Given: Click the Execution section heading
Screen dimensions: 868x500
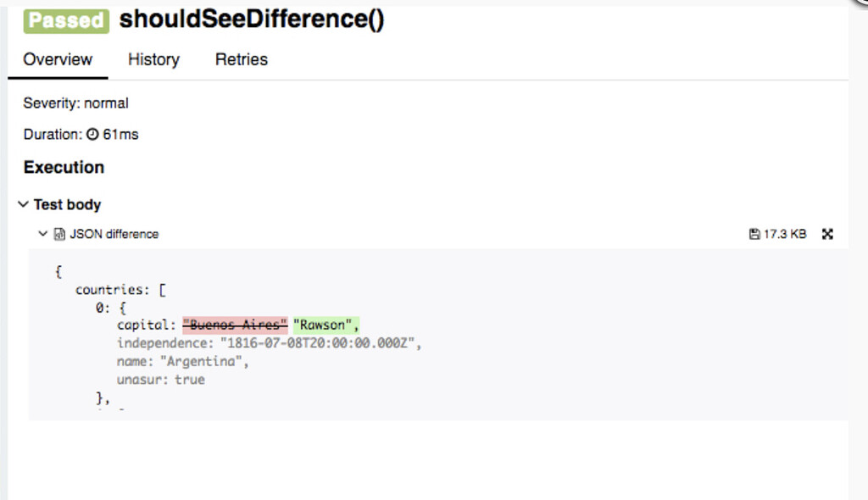Looking at the screenshot, I should (x=64, y=167).
